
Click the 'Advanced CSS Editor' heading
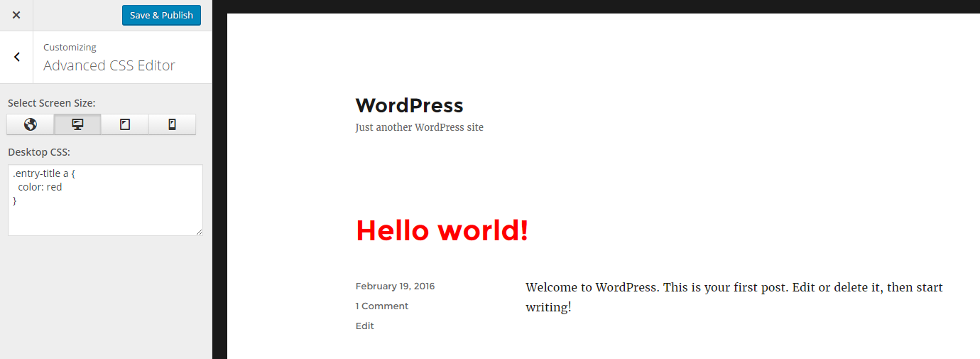tap(109, 65)
